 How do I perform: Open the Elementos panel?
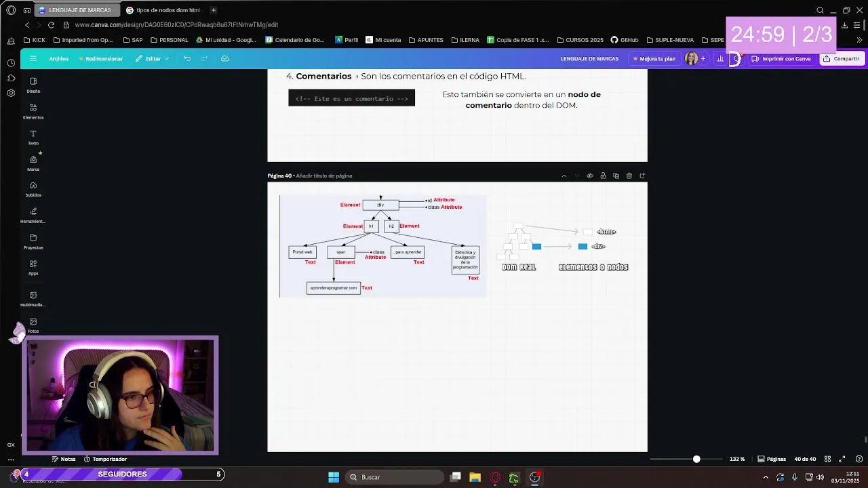pyautogui.click(x=33, y=111)
